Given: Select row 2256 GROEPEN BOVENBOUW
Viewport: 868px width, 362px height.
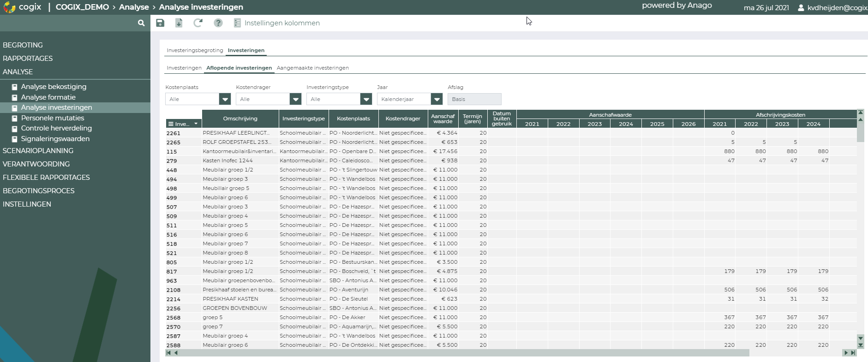Looking at the screenshot, I should point(511,308).
